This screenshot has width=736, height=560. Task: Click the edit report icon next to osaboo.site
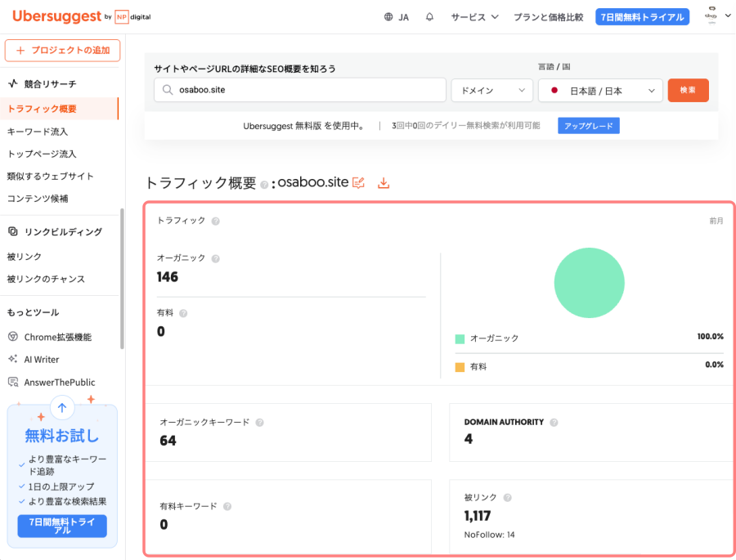click(359, 182)
